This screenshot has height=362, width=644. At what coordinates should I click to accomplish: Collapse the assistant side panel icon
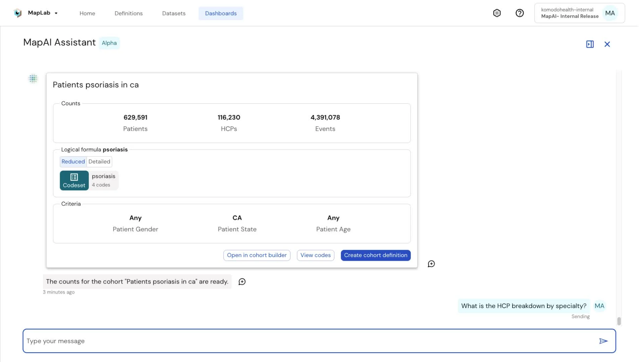coord(590,44)
